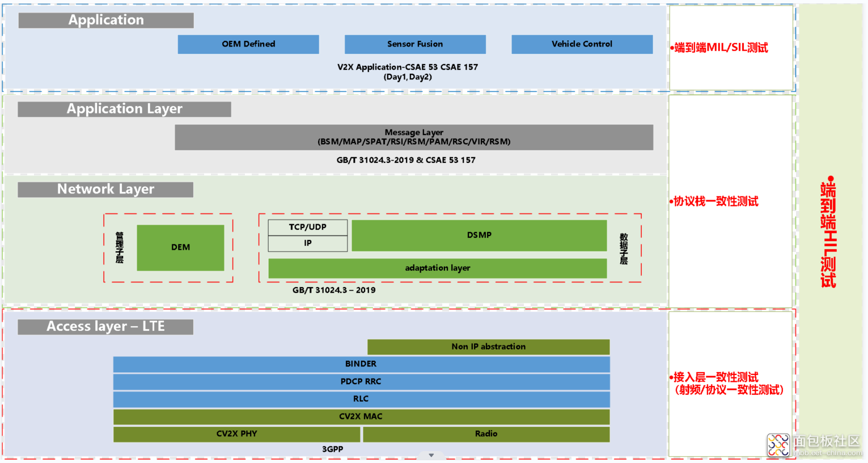868x463 pixels.
Task: Click the V2X Application-CSAE 53 CSAE 157 text
Action: [x=408, y=67]
